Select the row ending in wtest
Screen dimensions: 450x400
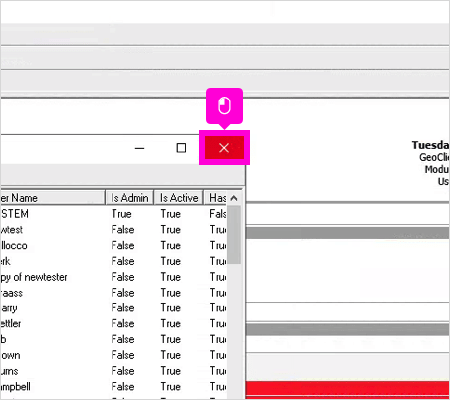113,230
